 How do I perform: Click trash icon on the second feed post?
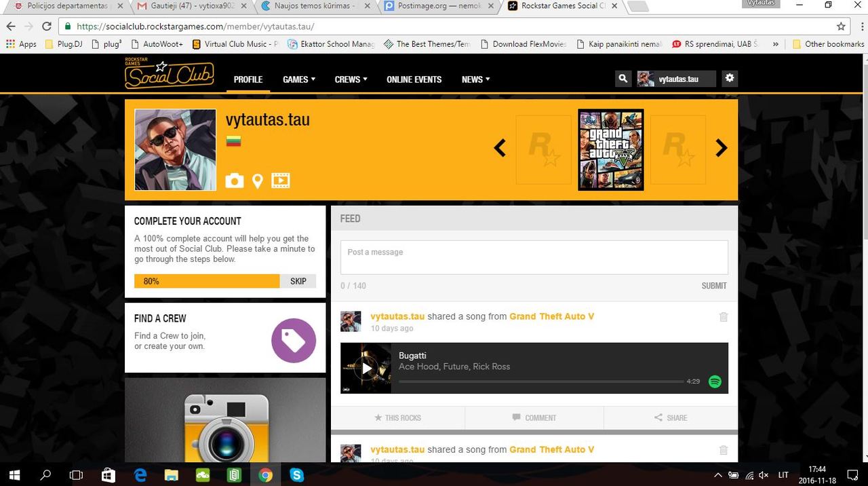coord(724,450)
